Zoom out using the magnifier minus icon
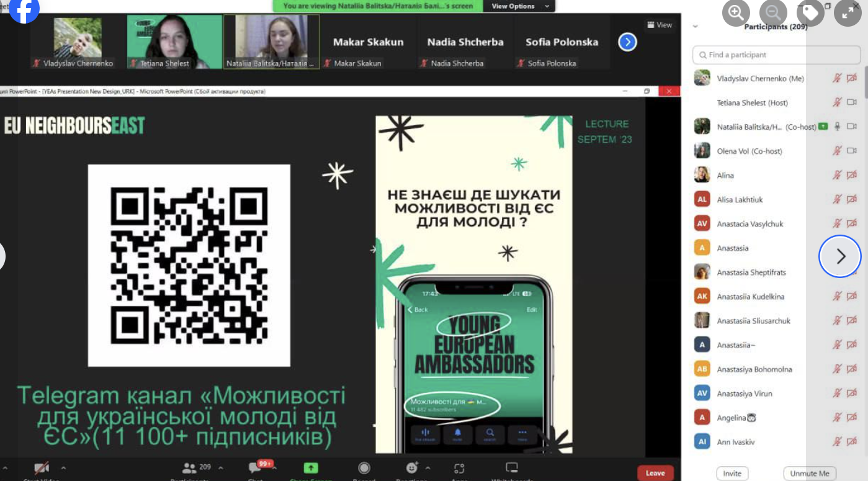The height and width of the screenshot is (481, 868). point(773,12)
